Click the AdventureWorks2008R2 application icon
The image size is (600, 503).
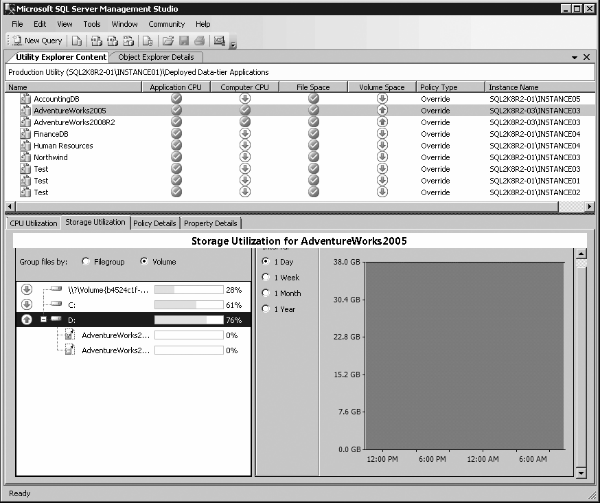click(25, 122)
